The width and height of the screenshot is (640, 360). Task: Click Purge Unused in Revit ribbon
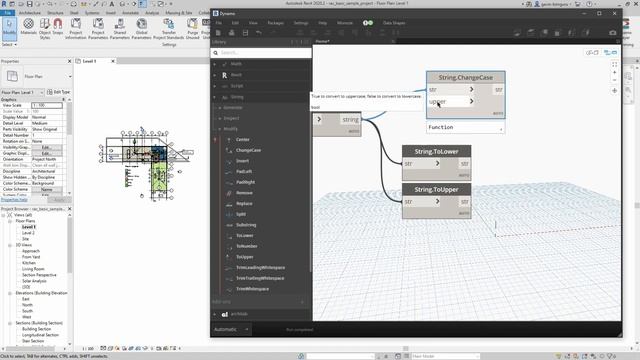pos(192,28)
